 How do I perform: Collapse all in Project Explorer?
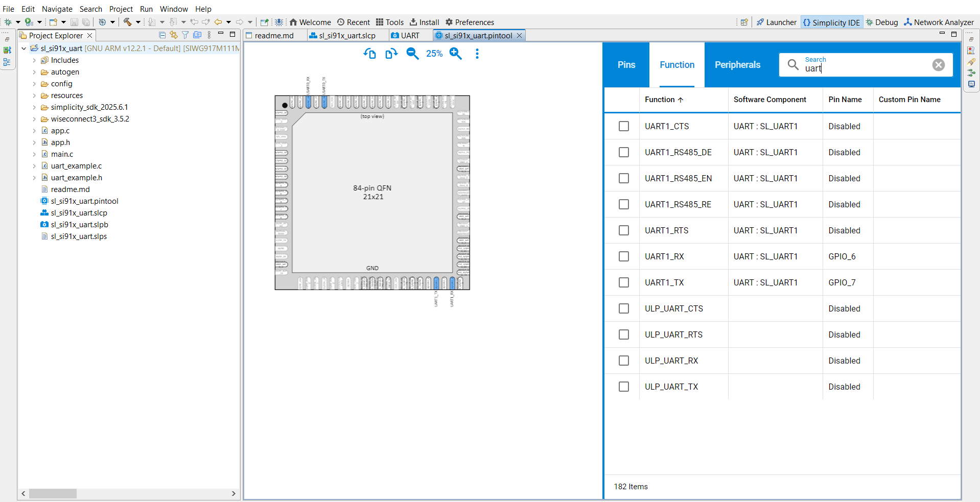(162, 35)
